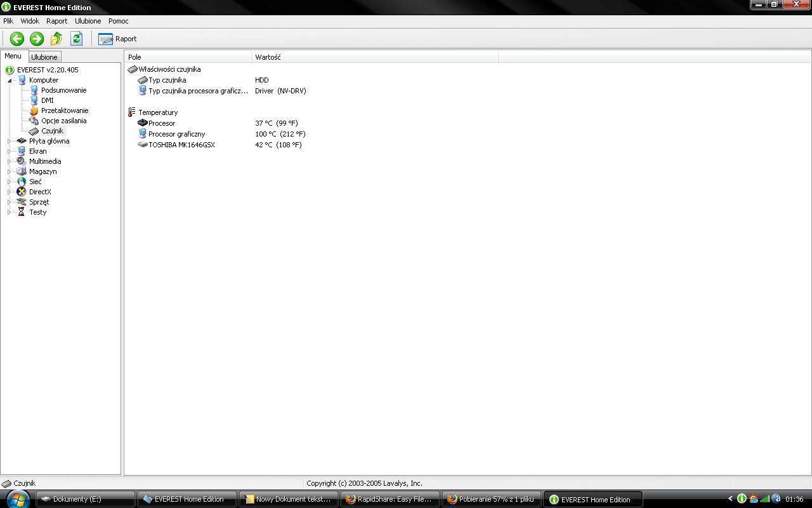Click the Multimedia speaker icon
The width and height of the screenshot is (812, 508).
(x=22, y=161)
